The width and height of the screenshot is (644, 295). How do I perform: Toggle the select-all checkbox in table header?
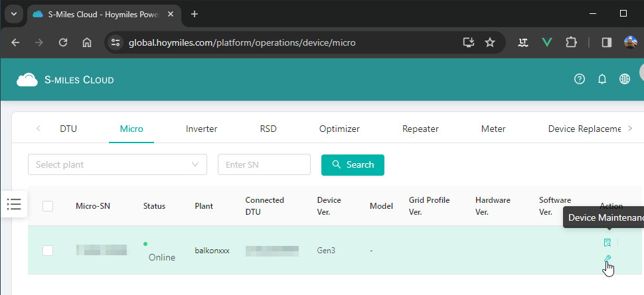coord(48,206)
